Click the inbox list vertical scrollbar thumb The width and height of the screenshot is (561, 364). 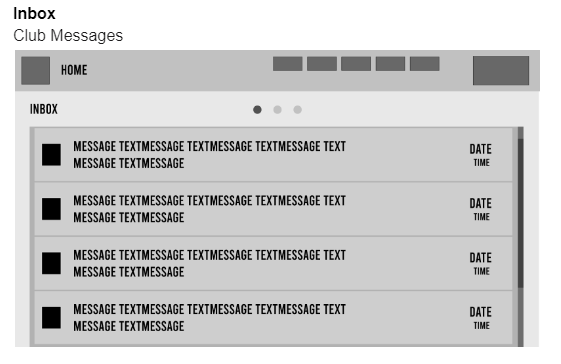[x=521, y=213]
